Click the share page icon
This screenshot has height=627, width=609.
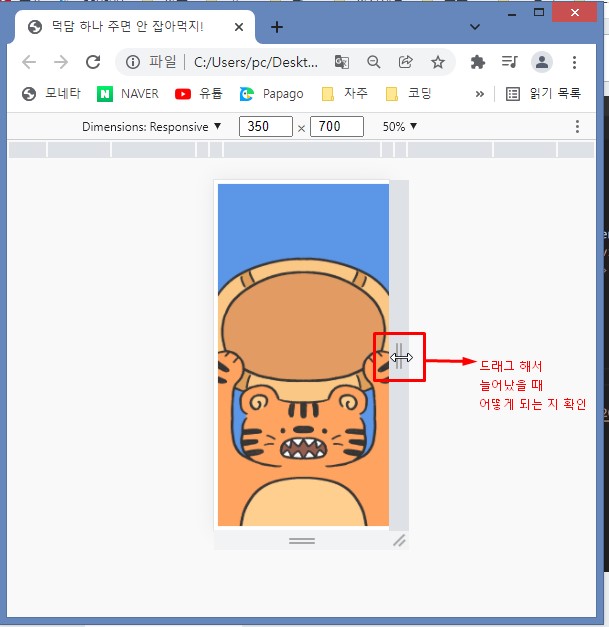[x=405, y=62]
